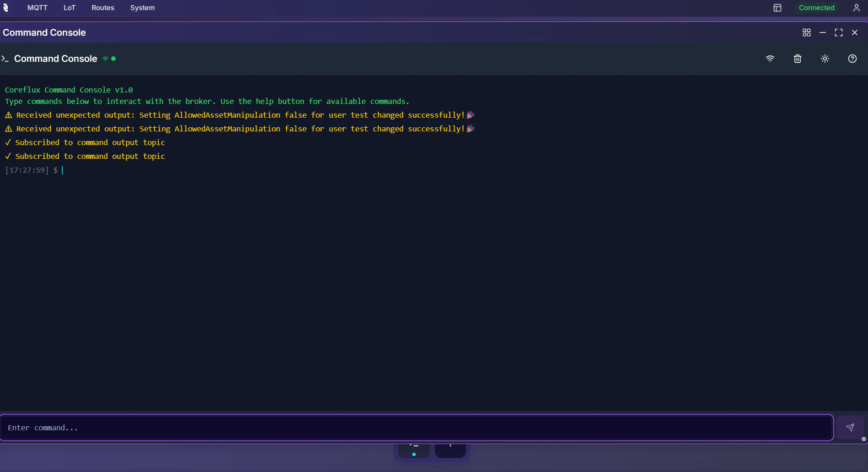Click the Connected status badge
868x472 pixels.
[817, 8]
